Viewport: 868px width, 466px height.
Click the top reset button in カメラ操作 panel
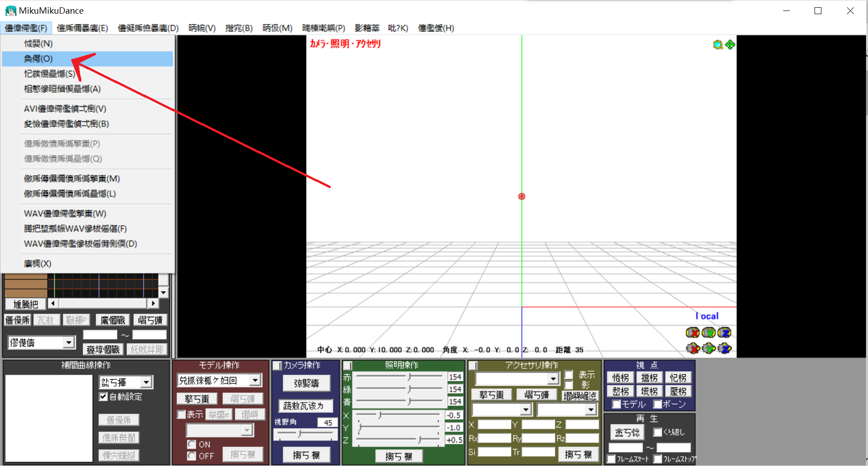pyautogui.click(x=306, y=383)
